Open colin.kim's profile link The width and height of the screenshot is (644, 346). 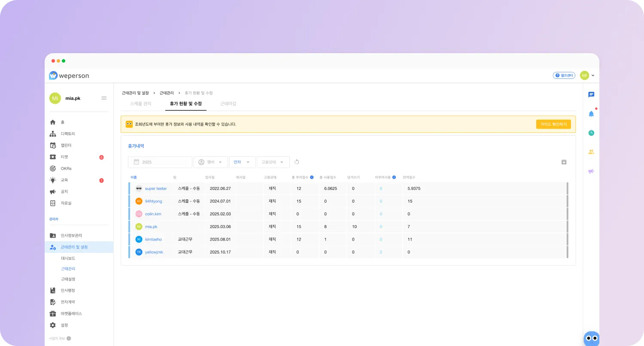(153, 214)
